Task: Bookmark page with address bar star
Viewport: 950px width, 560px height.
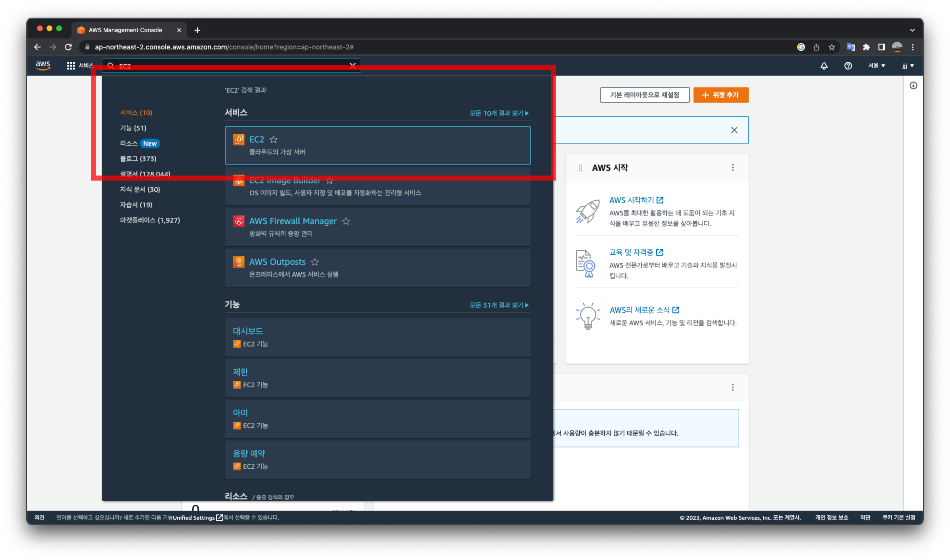Action: (x=831, y=47)
